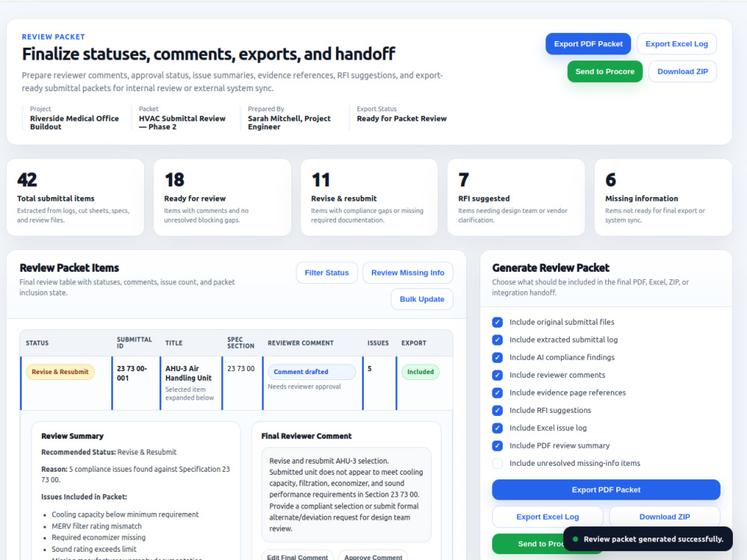Click the AHU-3 Air Handling Unit title
This screenshot has height=560, width=747.
[x=189, y=373]
